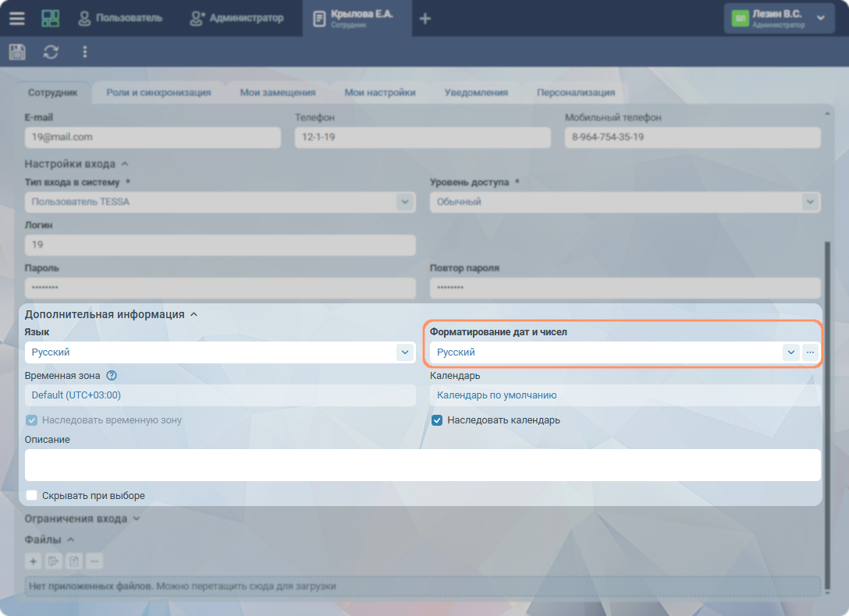Image resolution: width=849 pixels, height=616 pixels.
Task: Open the hamburger main menu
Action: 16,18
